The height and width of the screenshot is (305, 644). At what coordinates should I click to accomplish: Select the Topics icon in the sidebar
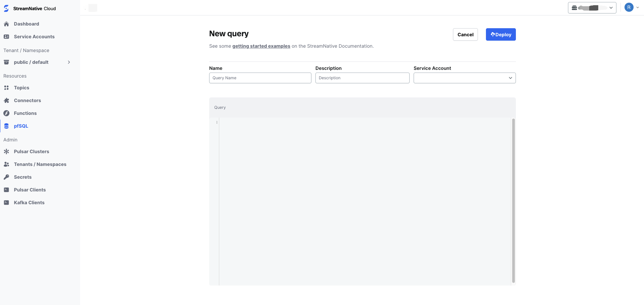pyautogui.click(x=6, y=88)
